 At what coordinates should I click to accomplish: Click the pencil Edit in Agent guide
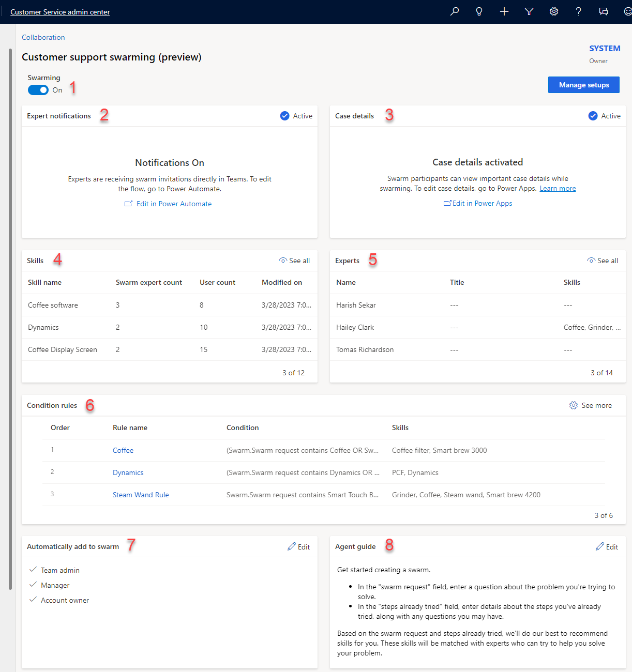tap(607, 547)
